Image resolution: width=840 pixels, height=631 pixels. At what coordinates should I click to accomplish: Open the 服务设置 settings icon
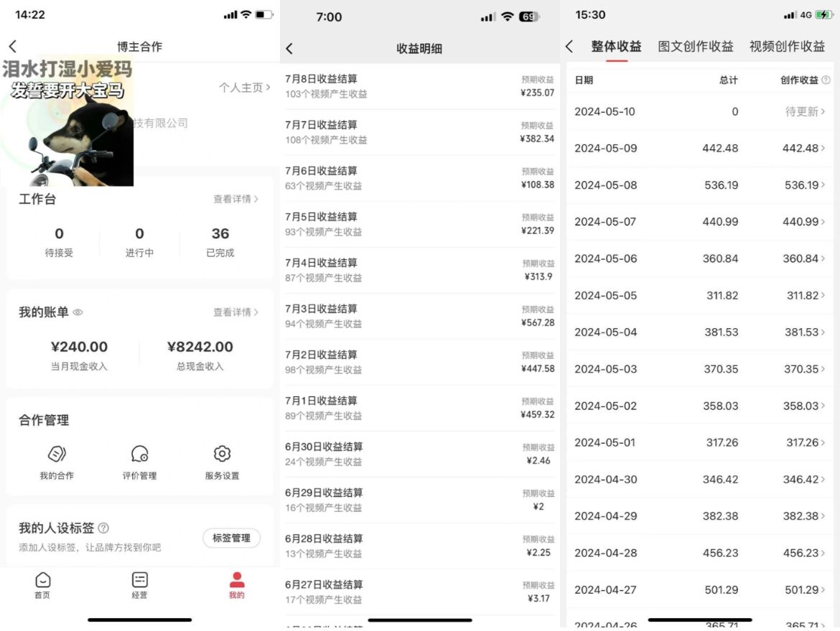point(220,454)
